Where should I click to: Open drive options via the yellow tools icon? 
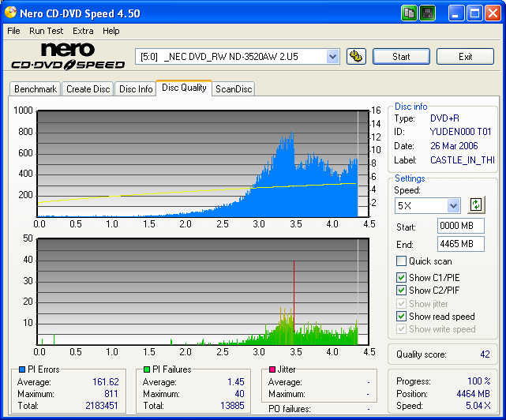[356, 57]
